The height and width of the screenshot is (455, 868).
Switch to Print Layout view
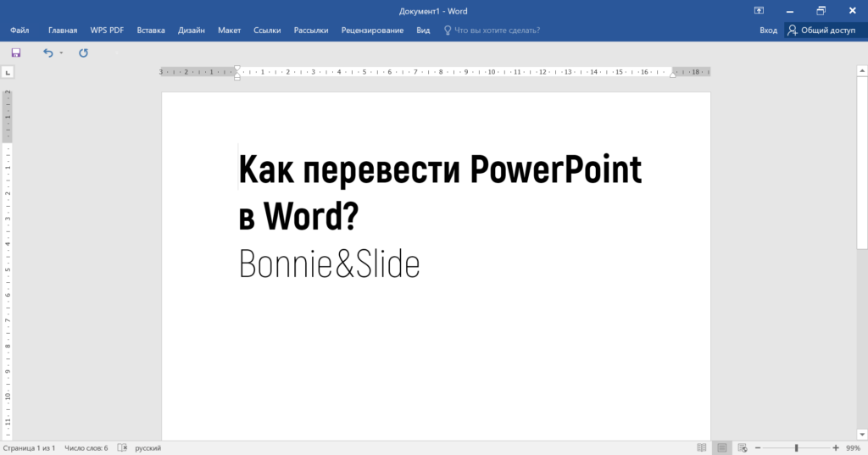[722, 448]
